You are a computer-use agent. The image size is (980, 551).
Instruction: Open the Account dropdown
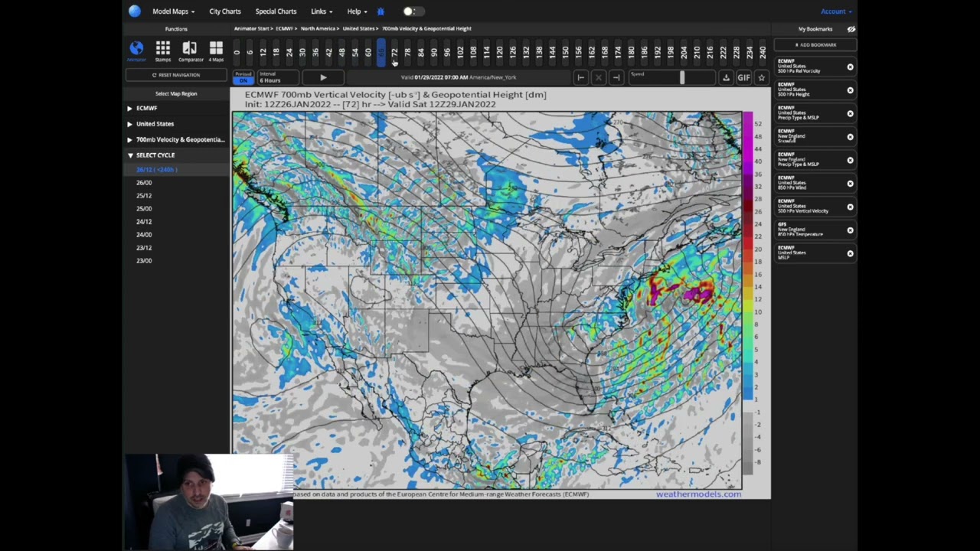pos(836,11)
